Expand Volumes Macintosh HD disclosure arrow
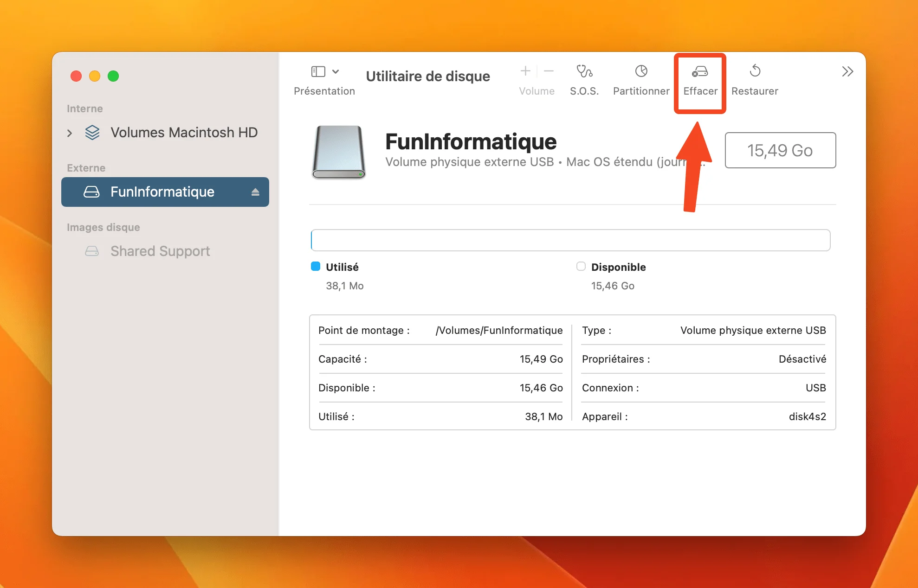918x588 pixels. point(70,133)
